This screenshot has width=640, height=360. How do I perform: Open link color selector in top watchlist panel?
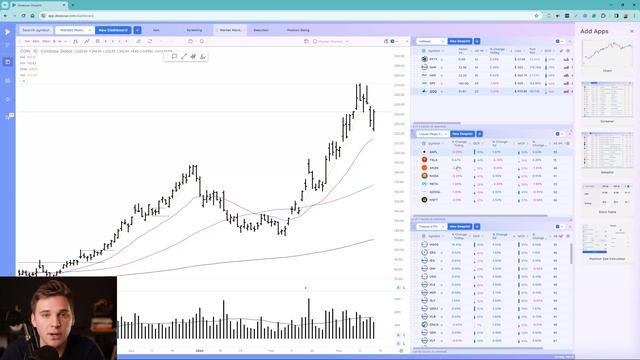coord(559,41)
